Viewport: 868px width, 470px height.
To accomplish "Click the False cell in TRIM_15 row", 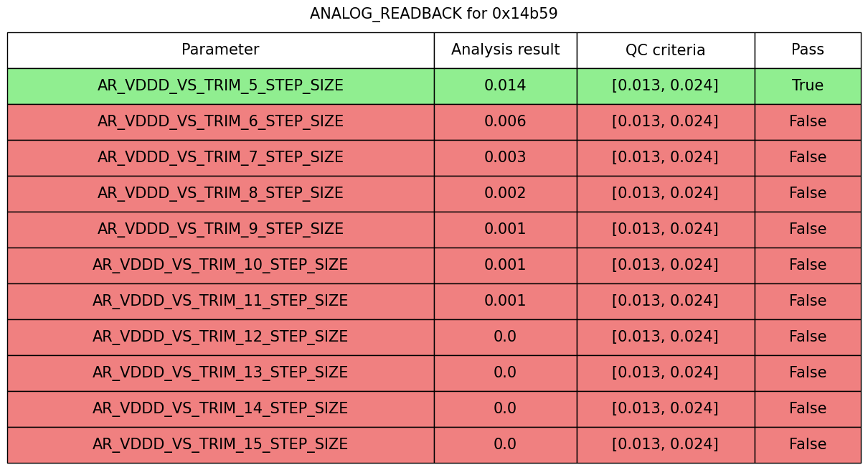I will 807,445.
